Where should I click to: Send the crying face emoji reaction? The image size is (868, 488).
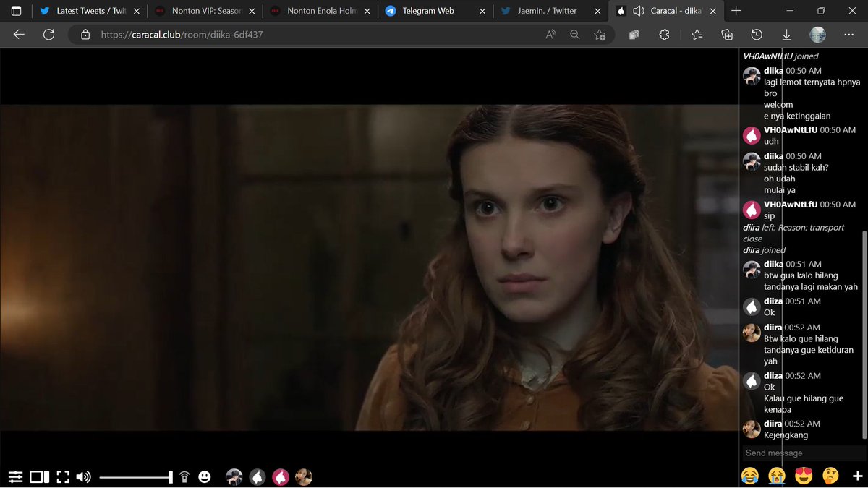(778, 475)
